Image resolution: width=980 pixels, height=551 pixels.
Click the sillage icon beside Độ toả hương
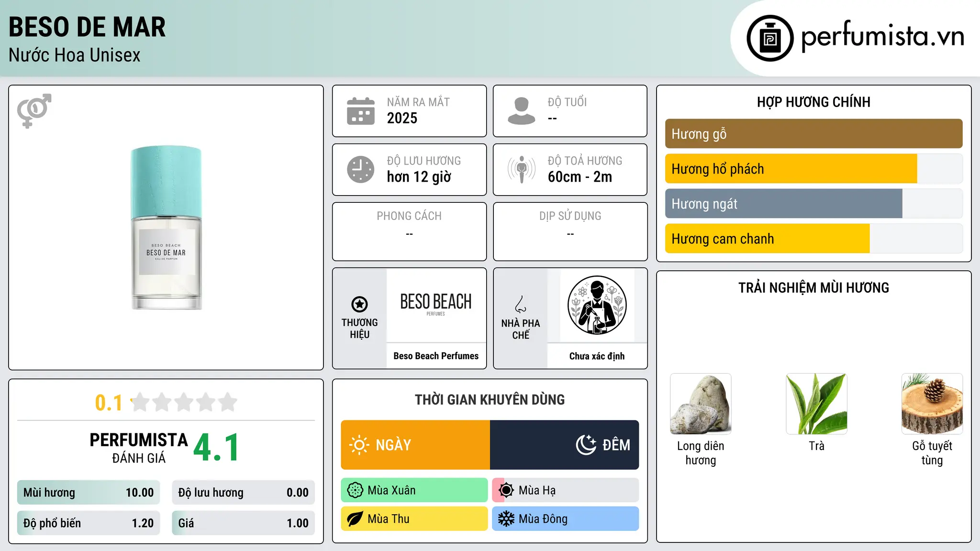point(522,169)
